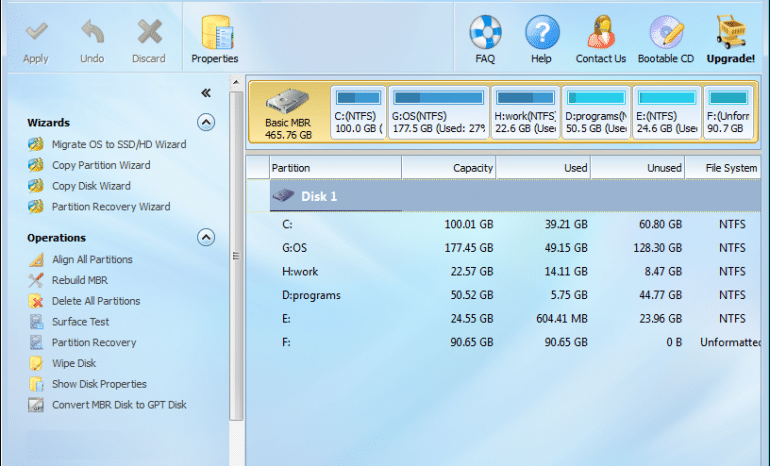Open disk Properties from the toolbar

point(215,34)
